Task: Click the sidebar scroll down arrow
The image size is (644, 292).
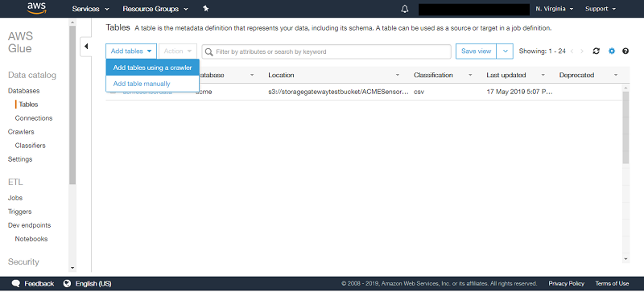Action: pos(72,268)
